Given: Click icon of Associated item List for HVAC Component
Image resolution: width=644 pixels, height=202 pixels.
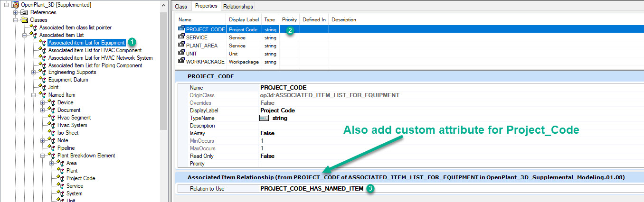Looking at the screenshot, I should pos(42,50).
